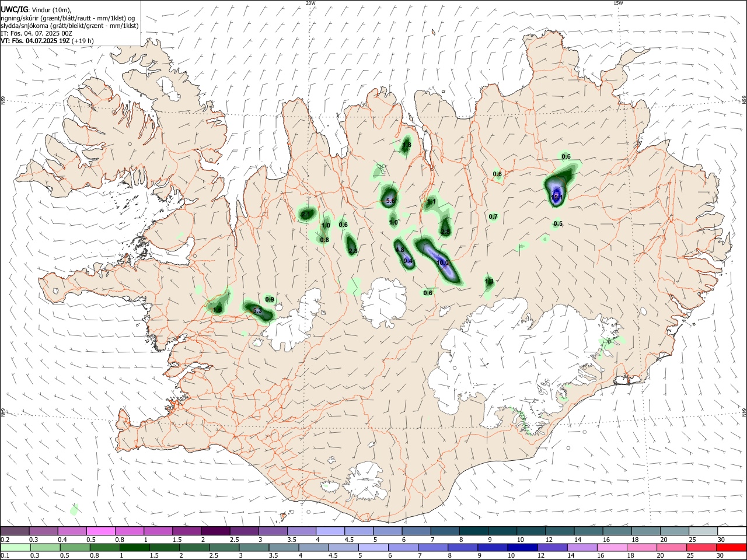The width and height of the screenshot is (747, 560).
Task: Click the dark green swatch between 1 and 1.5 in lower legend
Action: pyautogui.click(x=134, y=548)
